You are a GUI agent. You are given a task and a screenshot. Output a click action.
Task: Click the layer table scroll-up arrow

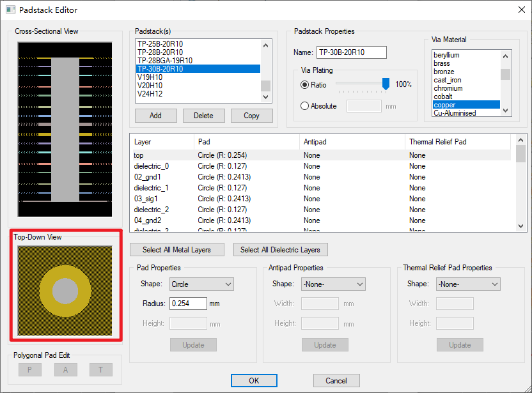click(x=520, y=140)
